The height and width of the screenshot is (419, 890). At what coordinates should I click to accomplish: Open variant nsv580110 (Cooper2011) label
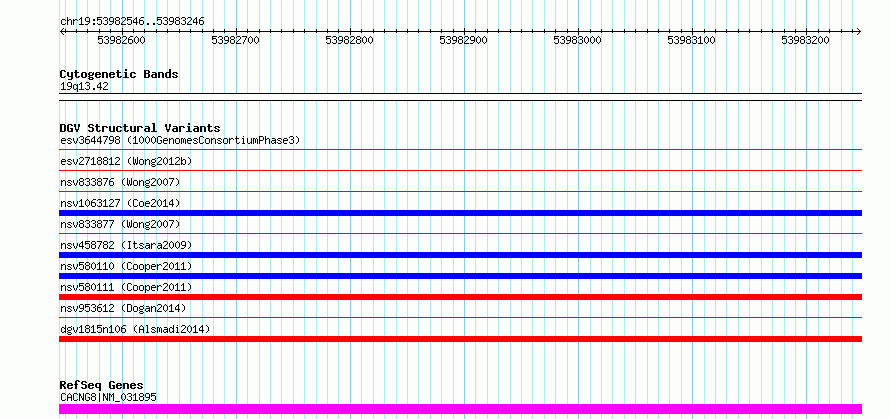pyautogui.click(x=126, y=266)
